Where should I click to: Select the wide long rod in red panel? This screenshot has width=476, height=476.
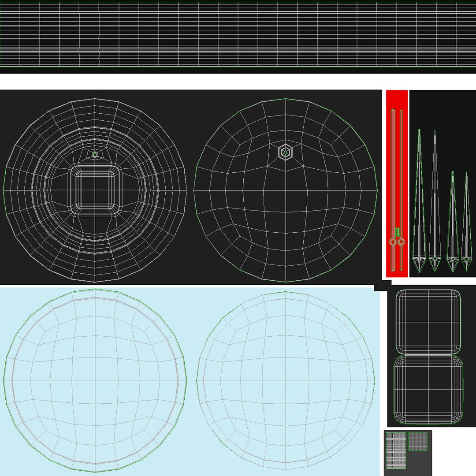point(393,190)
